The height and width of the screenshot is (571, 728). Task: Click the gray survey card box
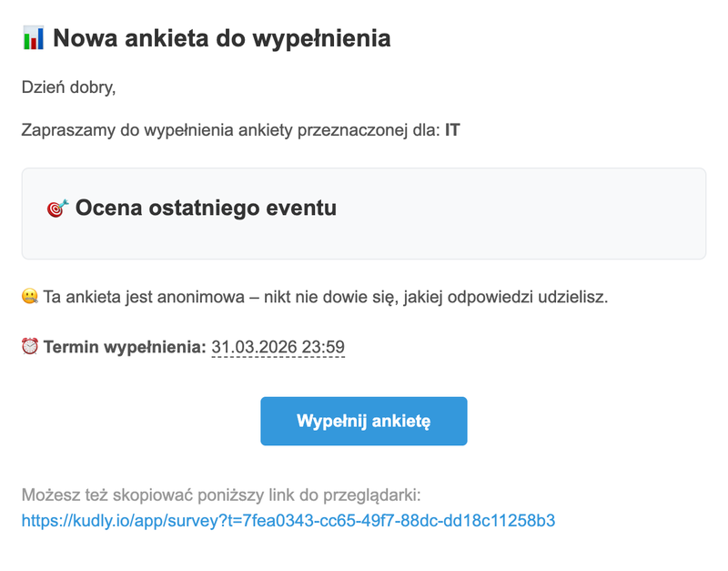point(363,214)
